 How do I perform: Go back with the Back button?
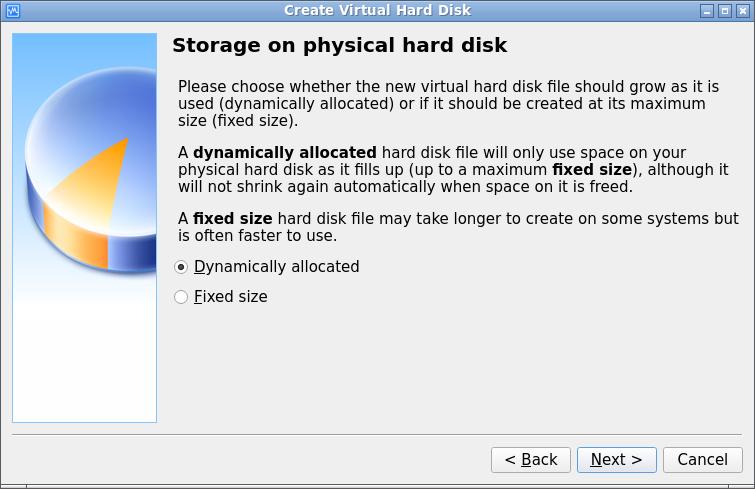click(x=531, y=460)
